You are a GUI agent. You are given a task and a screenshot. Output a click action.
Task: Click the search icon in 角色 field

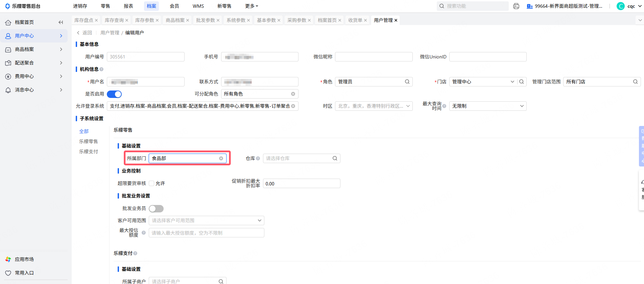[407, 82]
